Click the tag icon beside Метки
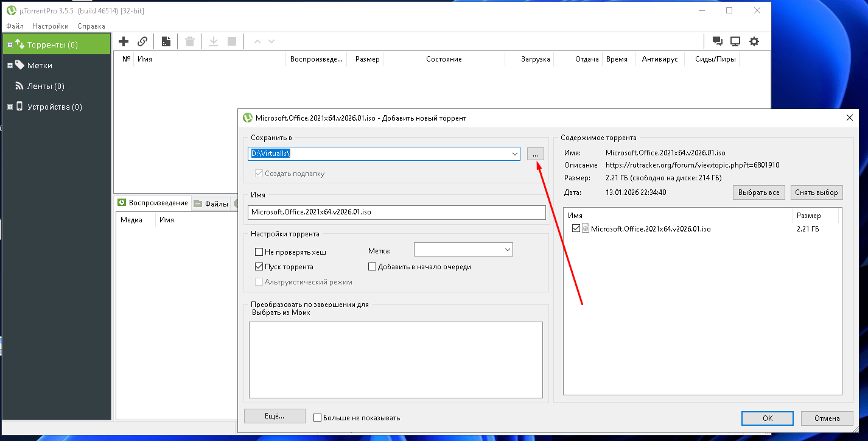Viewport: 868px width, 441px height. [19, 65]
